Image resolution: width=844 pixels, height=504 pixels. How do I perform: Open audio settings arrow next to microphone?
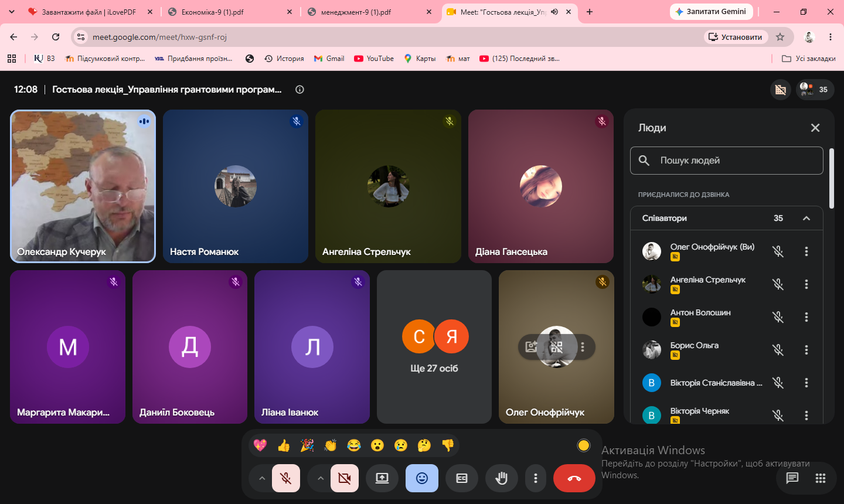tap(262, 478)
